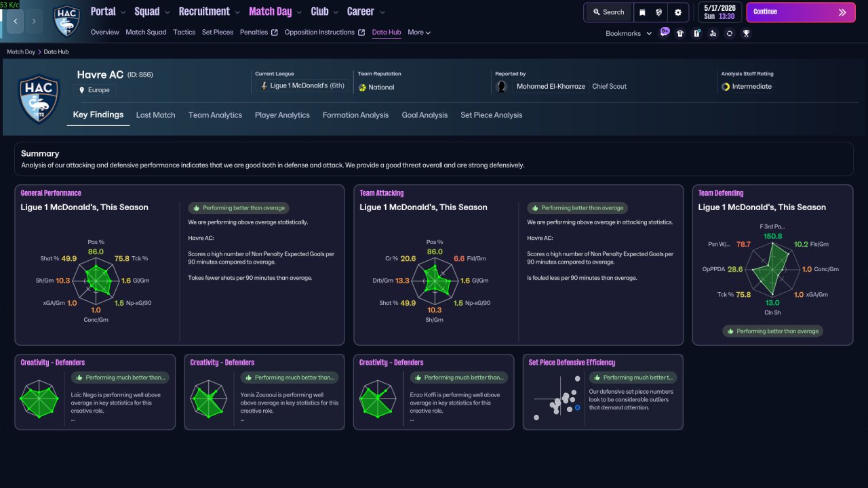This screenshot has height=488, width=868.
Task: Expand the Portal menu chevron
Action: (x=123, y=12)
